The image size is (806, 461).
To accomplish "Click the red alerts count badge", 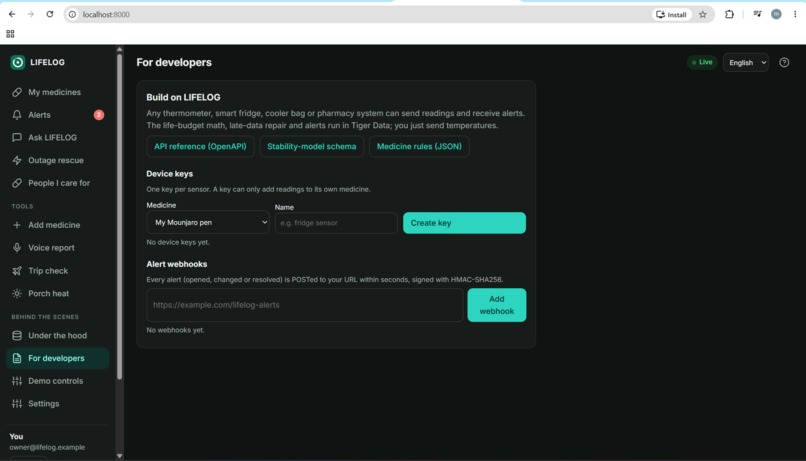I will (99, 115).
